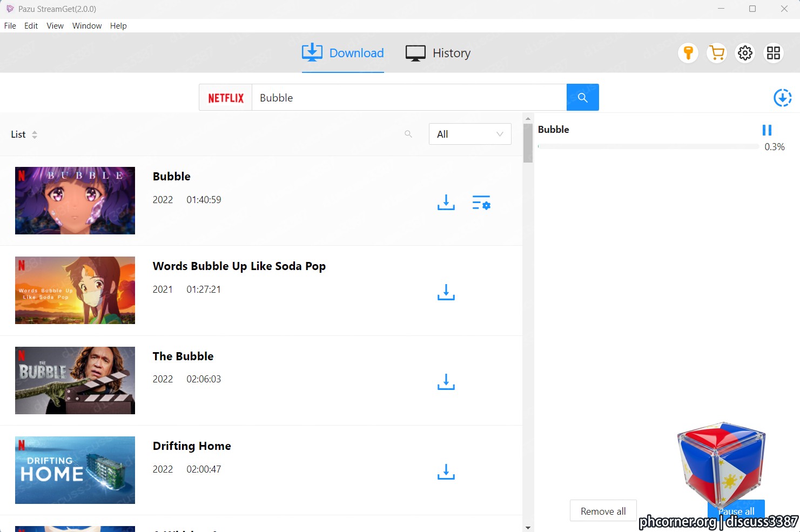Open the key registration icon
Screen dimensions: 800x532
[x=688, y=53]
